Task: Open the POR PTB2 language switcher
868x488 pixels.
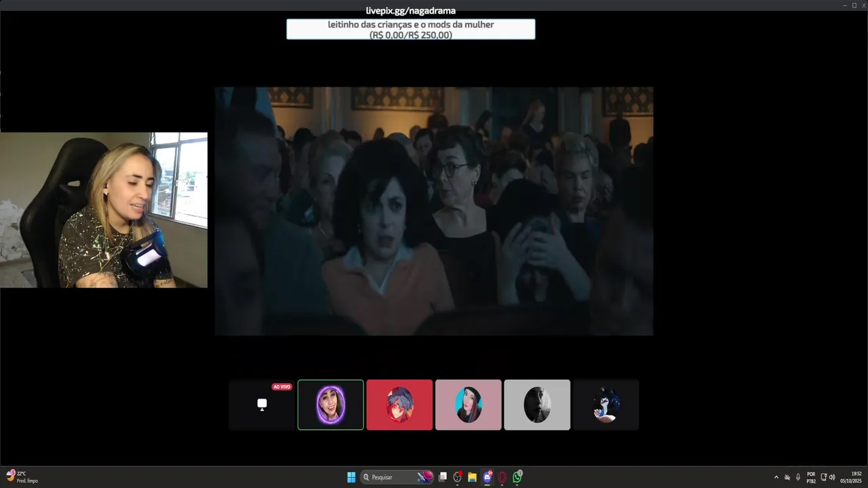Action: pos(811,477)
